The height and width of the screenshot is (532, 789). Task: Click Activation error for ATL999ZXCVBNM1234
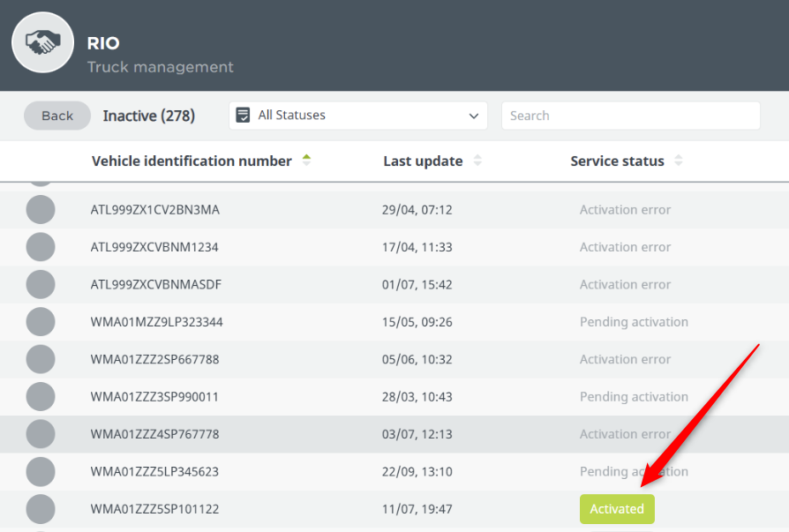[625, 247]
